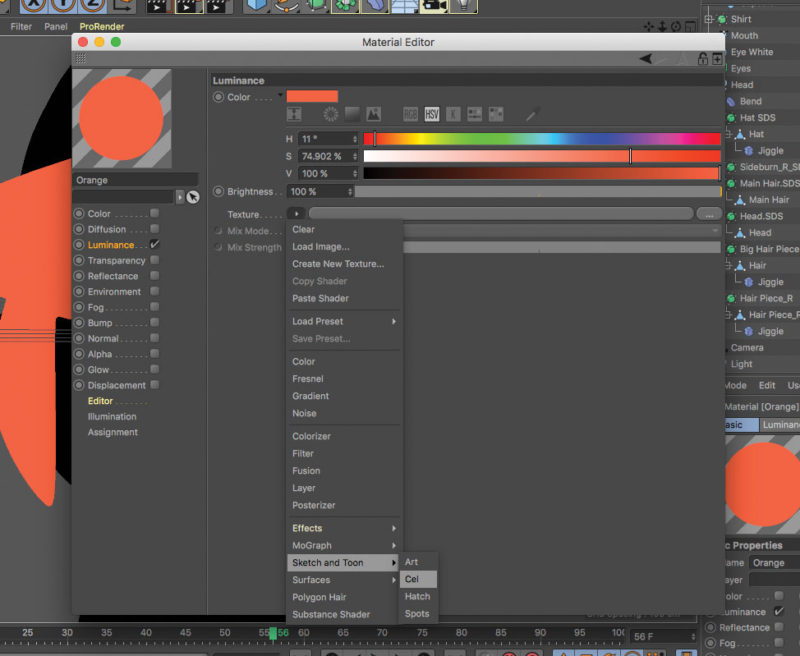The image size is (800, 656).
Task: Click the image-based color picker icon
Action: coord(373,115)
